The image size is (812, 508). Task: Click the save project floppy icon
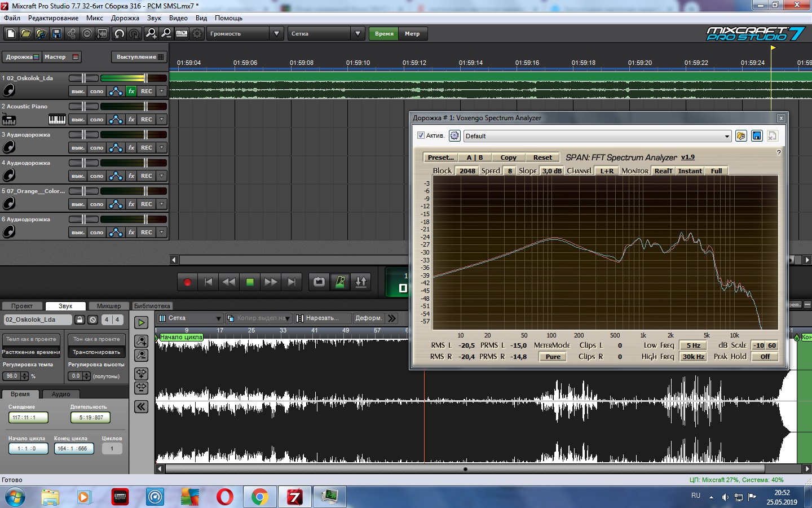click(56, 34)
